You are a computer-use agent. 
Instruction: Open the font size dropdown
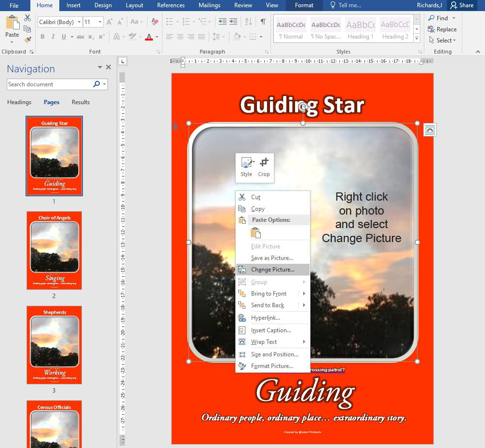100,22
